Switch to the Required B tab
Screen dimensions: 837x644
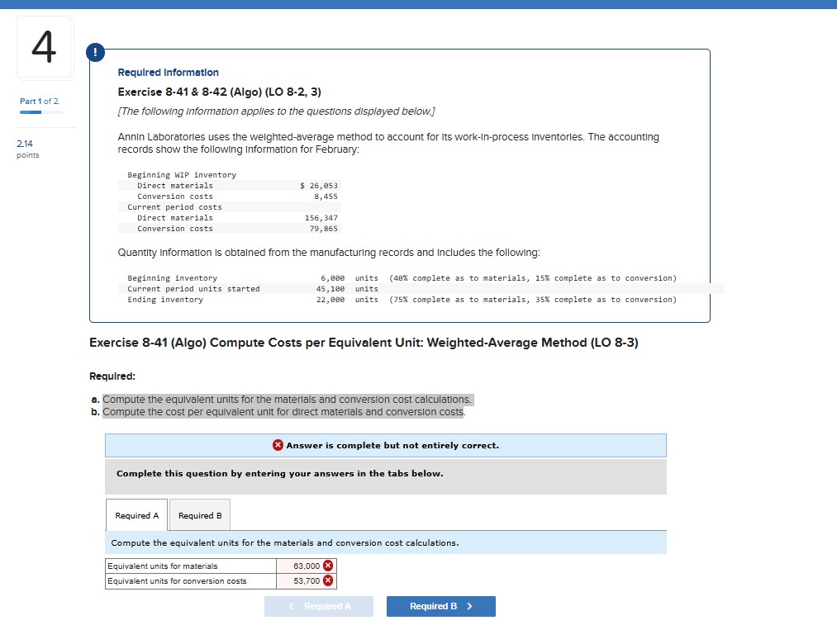coord(199,514)
